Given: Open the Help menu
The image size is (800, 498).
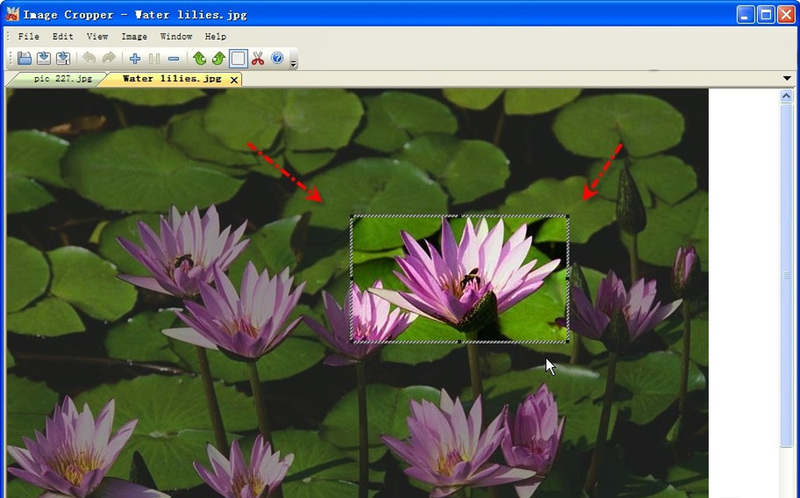Looking at the screenshot, I should (x=215, y=37).
